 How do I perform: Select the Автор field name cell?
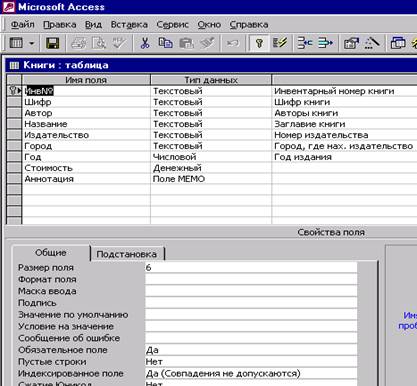[x=86, y=113]
